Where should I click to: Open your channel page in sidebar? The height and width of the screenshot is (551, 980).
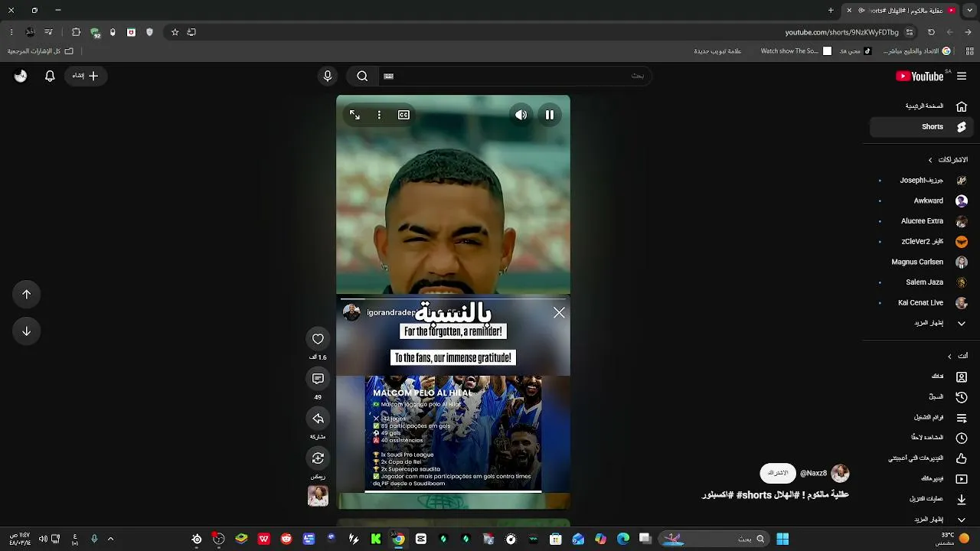[x=920, y=377]
